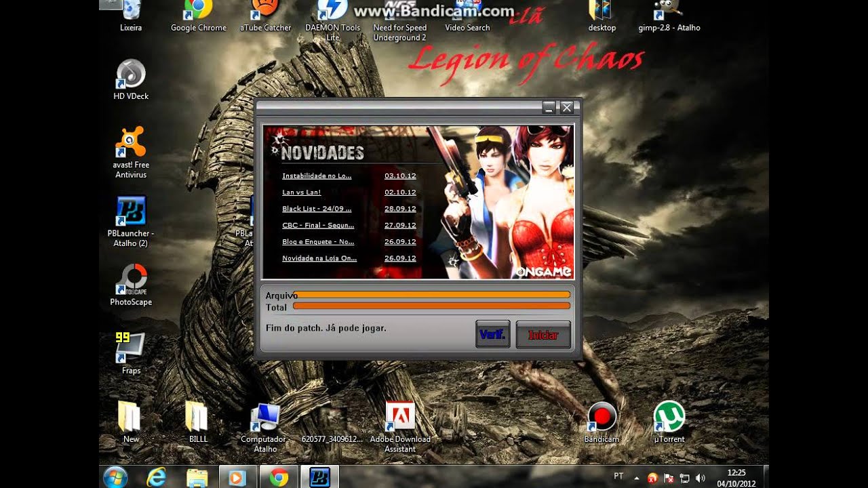This screenshot has width=868, height=488.
Task: Select the folder named New
Action: pos(131,422)
